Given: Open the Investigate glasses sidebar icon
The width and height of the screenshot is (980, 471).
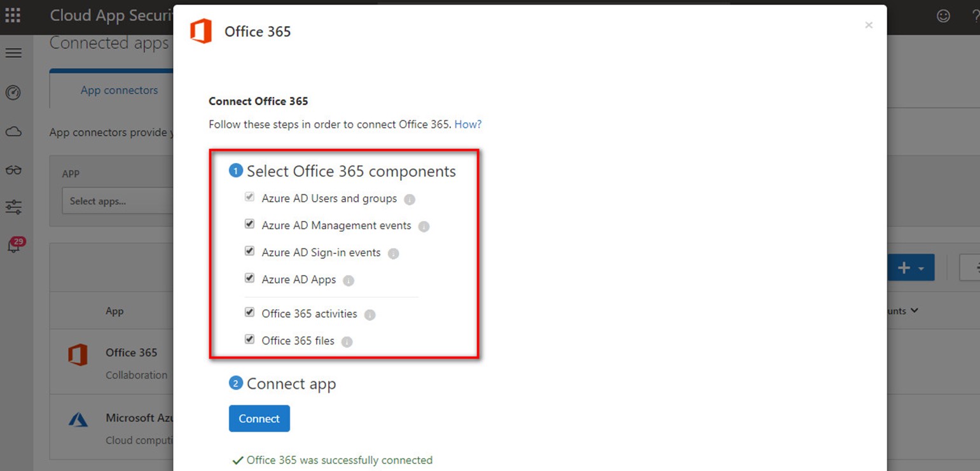Looking at the screenshot, I should [13, 170].
